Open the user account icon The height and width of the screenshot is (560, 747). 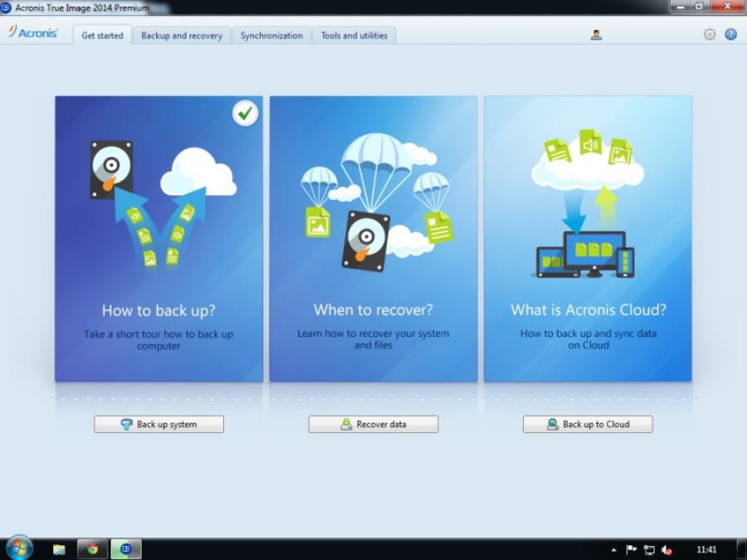(596, 35)
